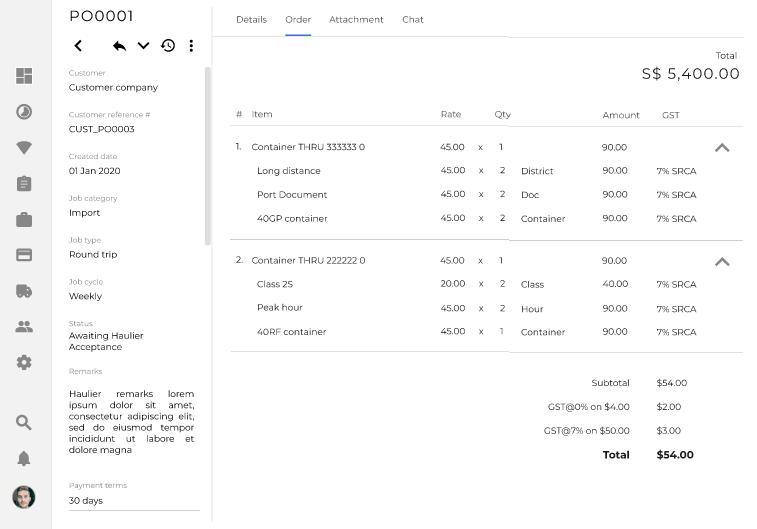Click the reply arrow icon

click(119, 46)
